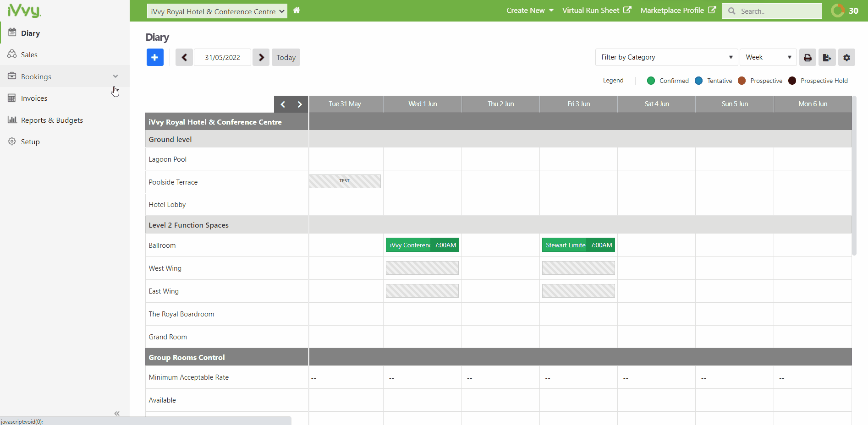Viewport: 868px width, 425px height.
Task: Select Fri 3 Jun column header
Action: pyautogui.click(x=578, y=104)
